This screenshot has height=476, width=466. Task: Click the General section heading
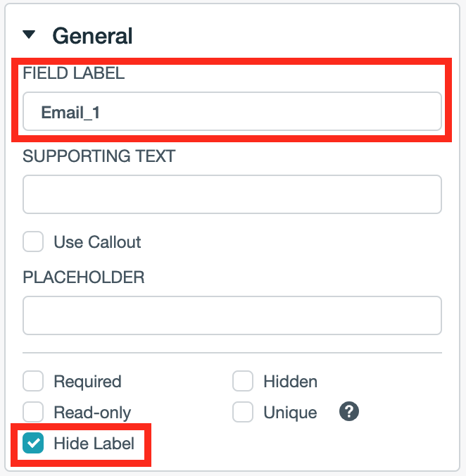(x=92, y=36)
